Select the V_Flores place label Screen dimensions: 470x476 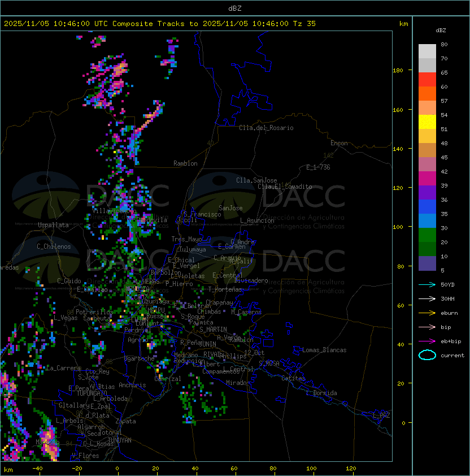click(85, 456)
